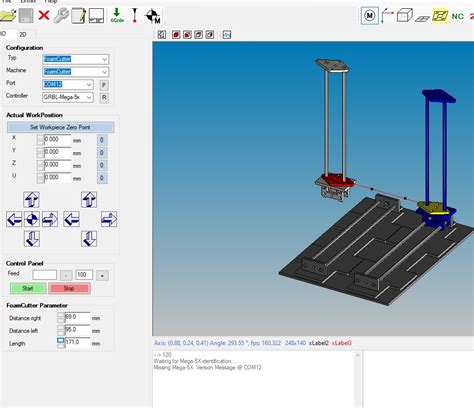This screenshot has width=474, height=408.
Task: Jog up with the left up arrow
Action: click(31, 200)
